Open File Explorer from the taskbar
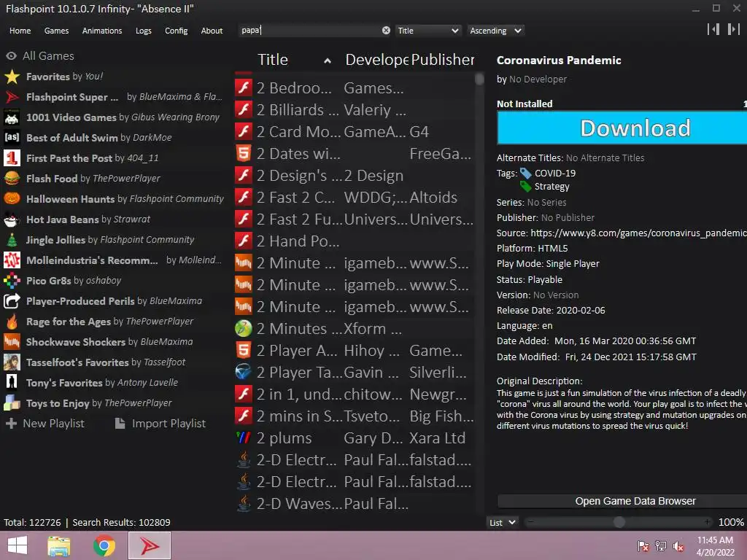Screen dimensions: 747x560 pyautogui.click(x=59, y=545)
